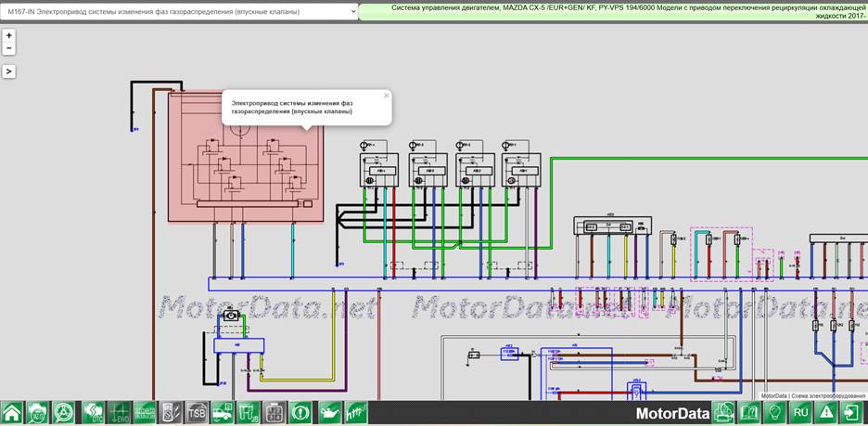Viewport: 868px width, 426px height.
Task: Zoom out the diagram with minus button
Action: tap(9, 48)
